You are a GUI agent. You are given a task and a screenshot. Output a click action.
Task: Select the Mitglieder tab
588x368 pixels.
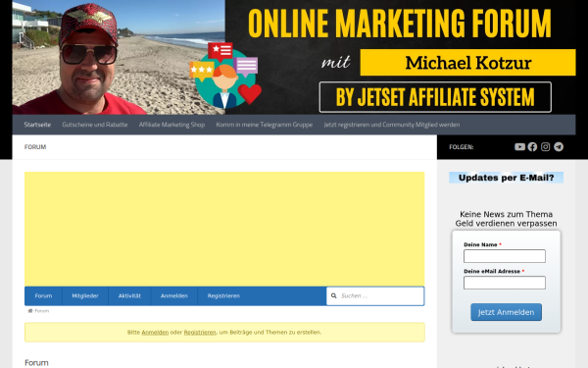coord(85,296)
